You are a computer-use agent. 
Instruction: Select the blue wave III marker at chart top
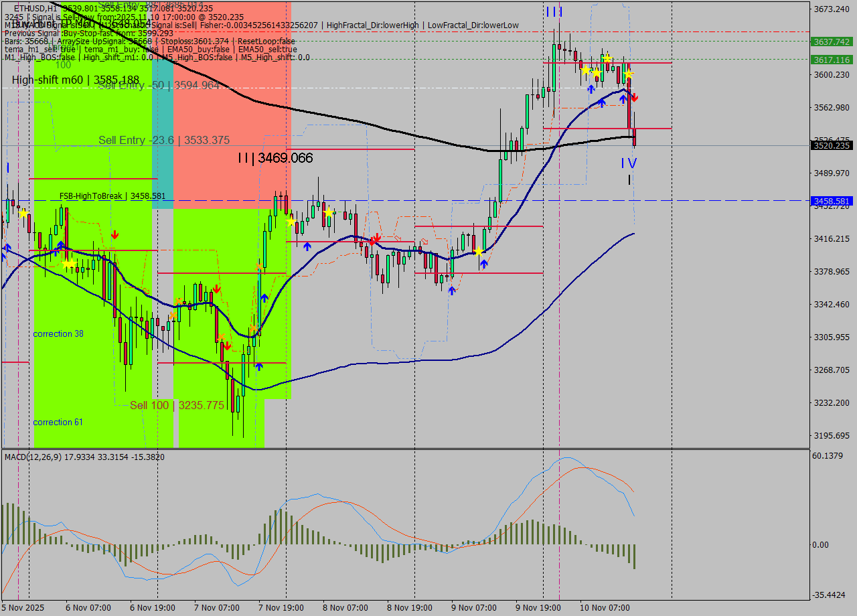[x=554, y=12]
